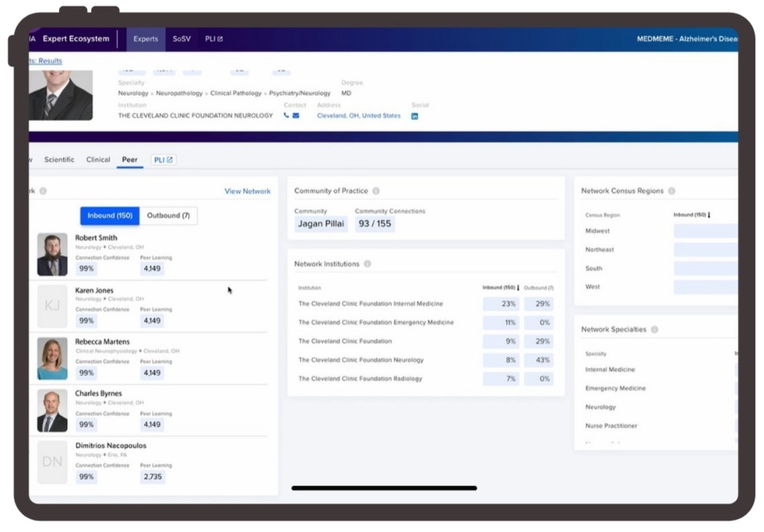Click The Cleveland Clinic Foundation Internal Medicine row
This screenshot has width=764, height=532.
425,303
